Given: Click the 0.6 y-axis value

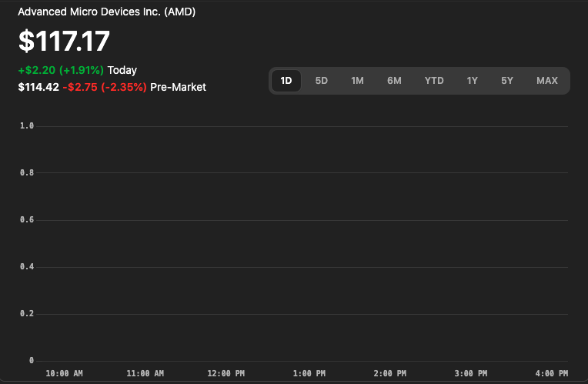Looking at the screenshot, I should pos(27,219).
